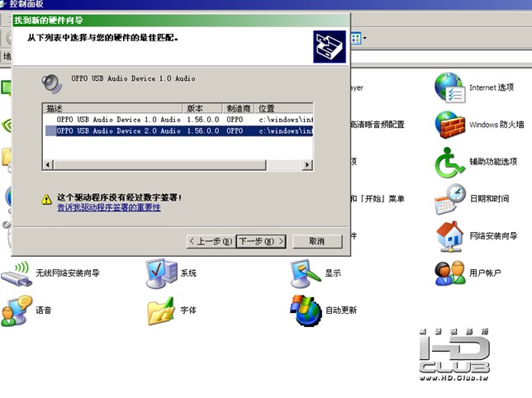Continue with 下一步(N) button
The image size is (532, 398).
pyautogui.click(x=260, y=241)
